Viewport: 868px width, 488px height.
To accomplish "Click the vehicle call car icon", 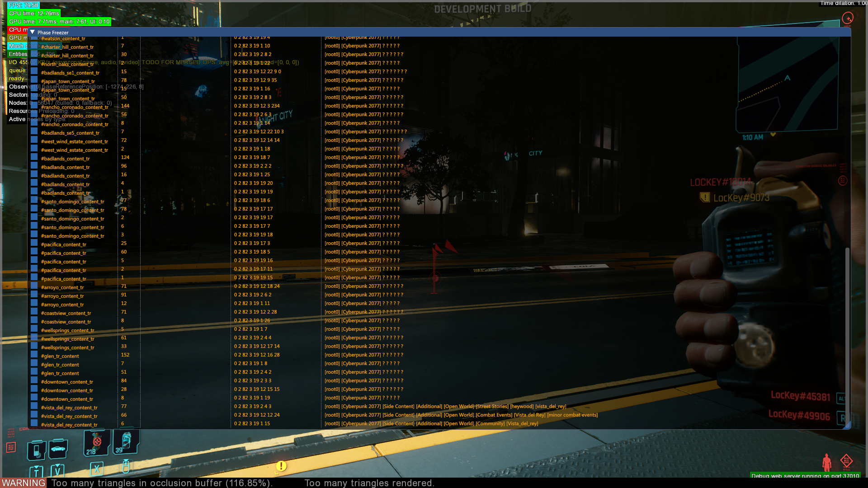I will click(58, 448).
